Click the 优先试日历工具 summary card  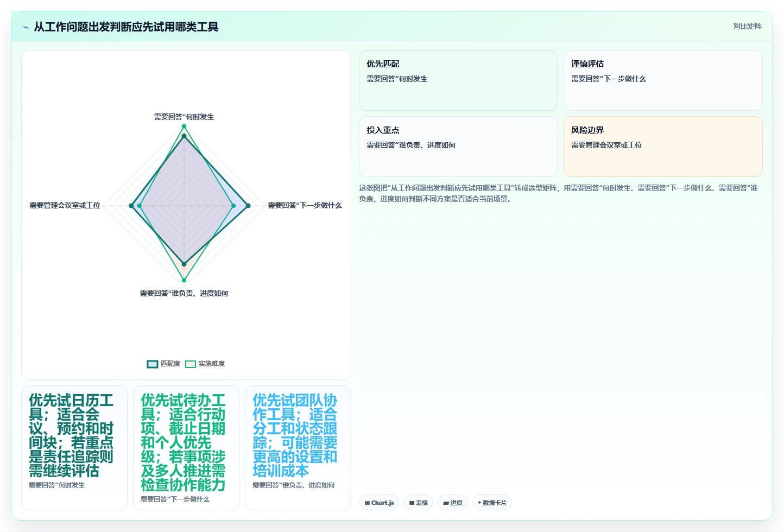74,448
